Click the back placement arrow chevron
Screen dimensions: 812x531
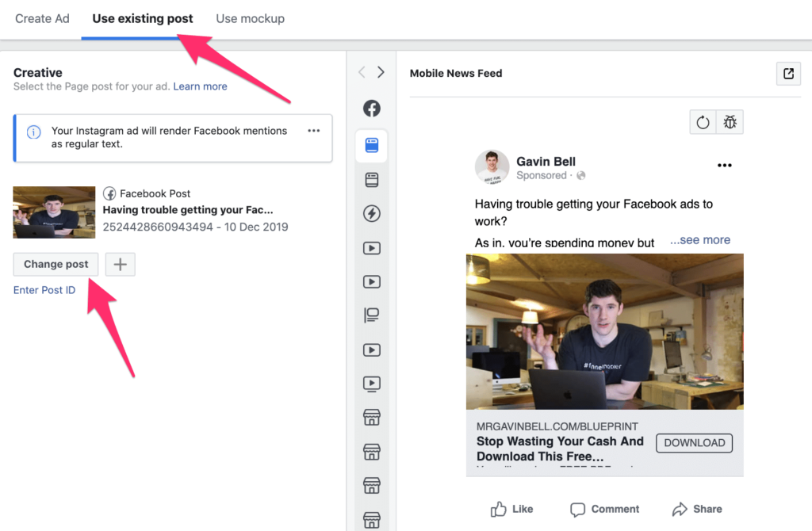point(362,71)
